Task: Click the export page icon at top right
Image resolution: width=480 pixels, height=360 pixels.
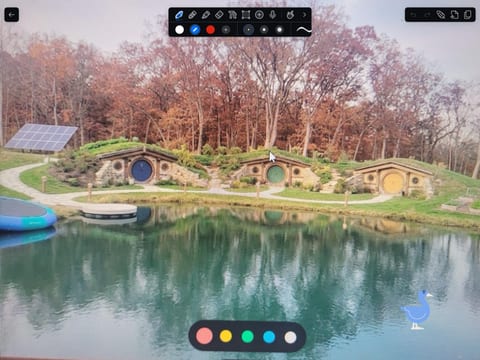Action: [454, 15]
